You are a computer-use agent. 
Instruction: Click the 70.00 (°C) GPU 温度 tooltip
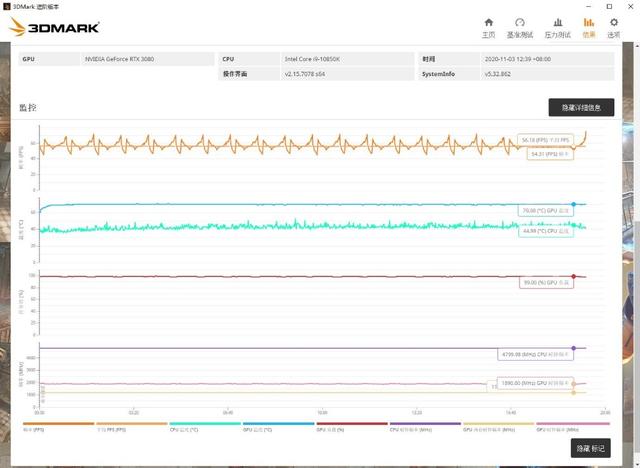click(x=546, y=211)
